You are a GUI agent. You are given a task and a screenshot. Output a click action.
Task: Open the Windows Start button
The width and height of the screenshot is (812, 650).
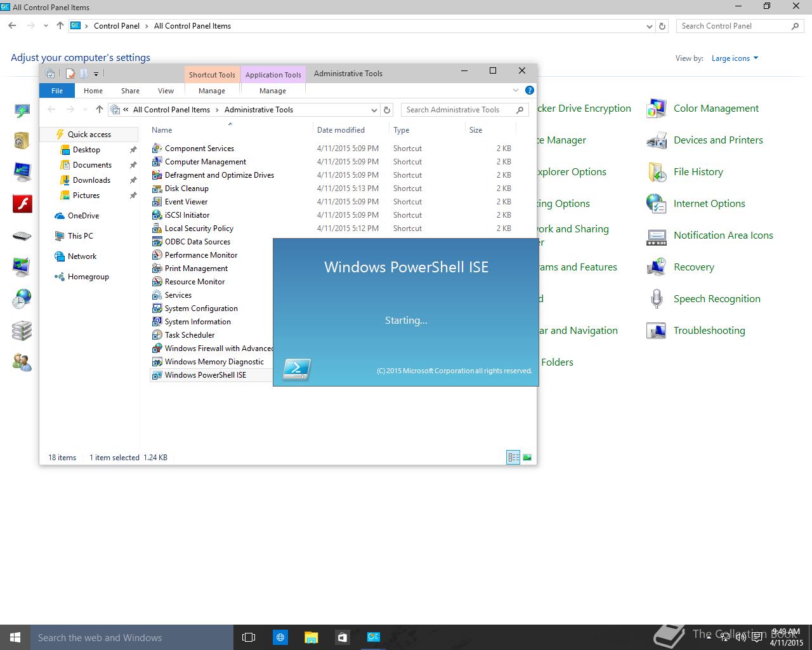tap(15, 637)
